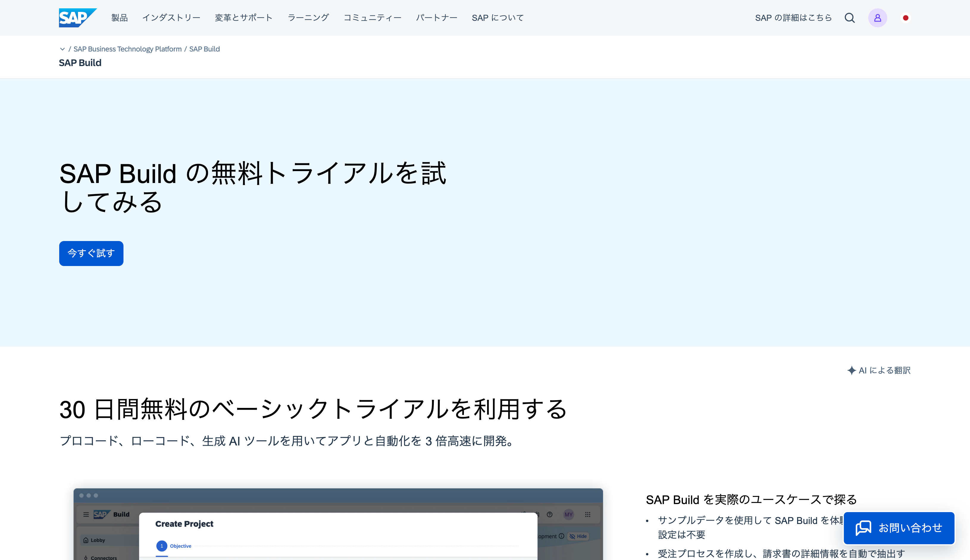Click the AI による翻訳 sparkle icon

click(851, 370)
